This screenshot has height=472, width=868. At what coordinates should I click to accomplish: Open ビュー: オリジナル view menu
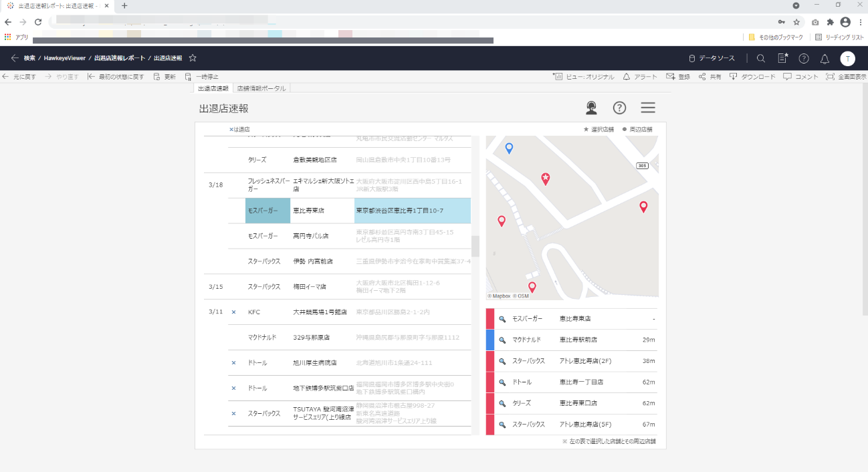pyautogui.click(x=583, y=77)
